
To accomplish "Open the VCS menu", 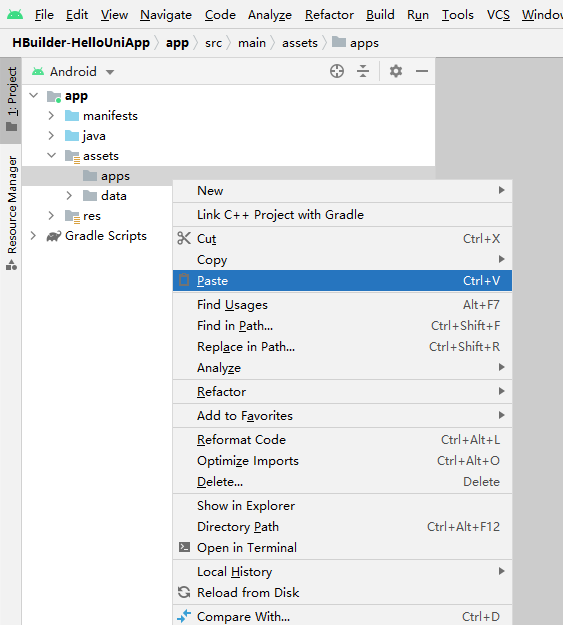I will pyautogui.click(x=498, y=15).
